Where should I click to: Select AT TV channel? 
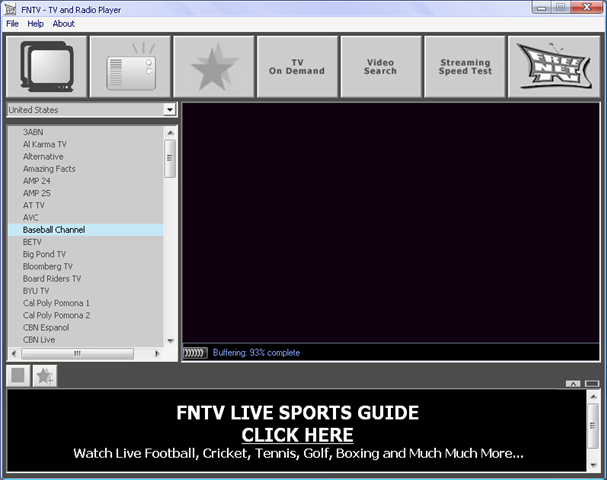point(86,205)
